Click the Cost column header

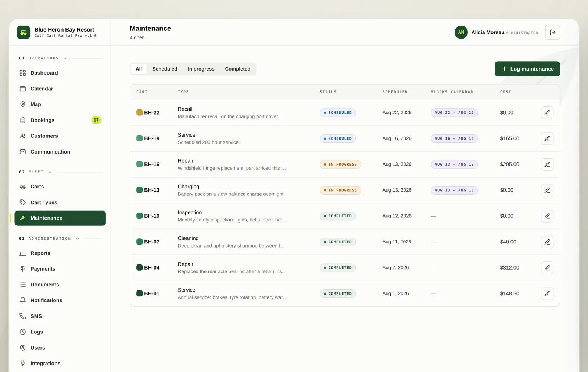click(x=505, y=92)
